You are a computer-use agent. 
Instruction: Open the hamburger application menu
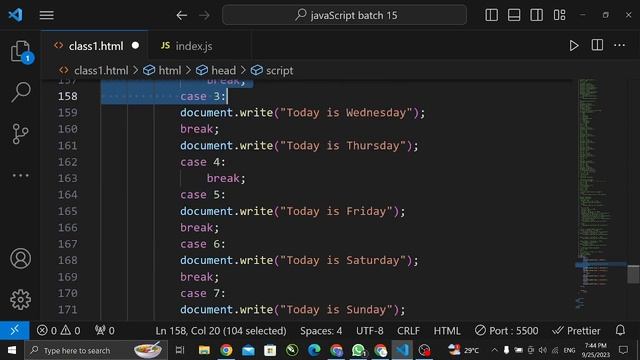(x=47, y=16)
